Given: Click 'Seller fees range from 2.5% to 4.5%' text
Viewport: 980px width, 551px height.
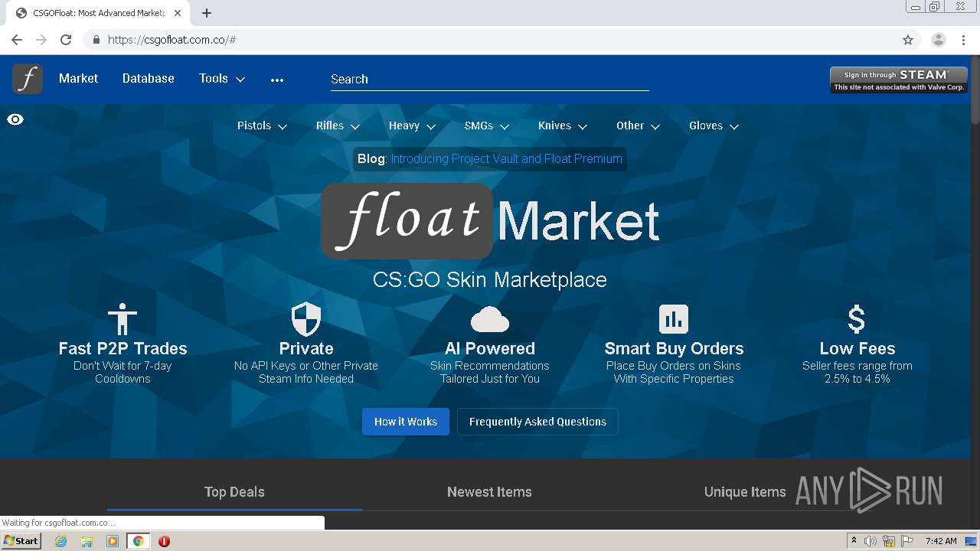Looking at the screenshot, I should coord(857,372).
